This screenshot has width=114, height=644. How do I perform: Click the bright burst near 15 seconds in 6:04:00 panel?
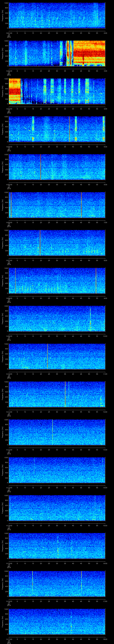[x=33, y=129]
